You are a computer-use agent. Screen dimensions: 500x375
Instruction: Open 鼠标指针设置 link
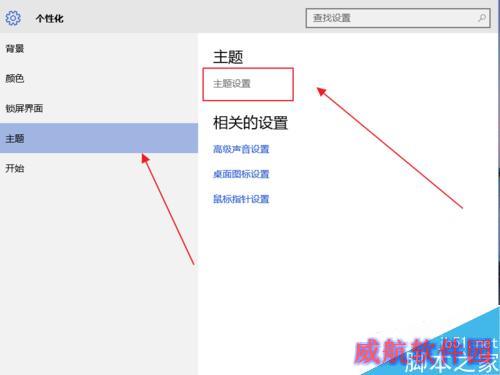click(x=241, y=199)
